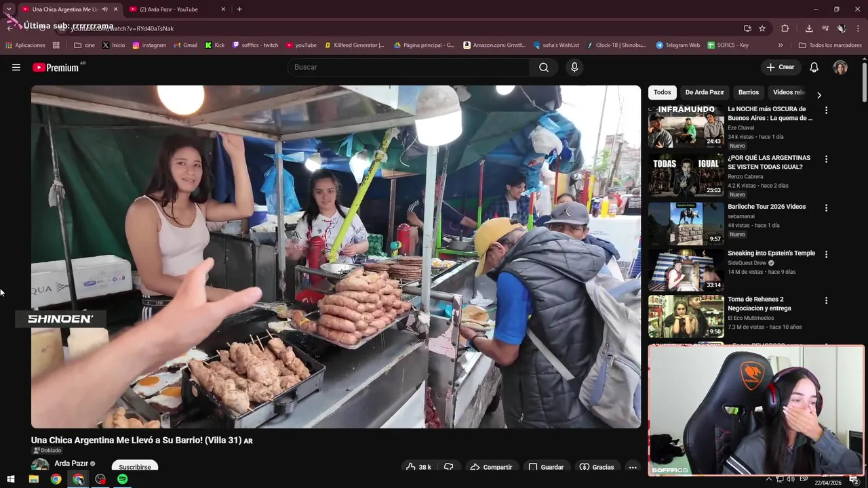Open more actions below the video
Image resolution: width=868 pixels, height=488 pixels.
632,467
